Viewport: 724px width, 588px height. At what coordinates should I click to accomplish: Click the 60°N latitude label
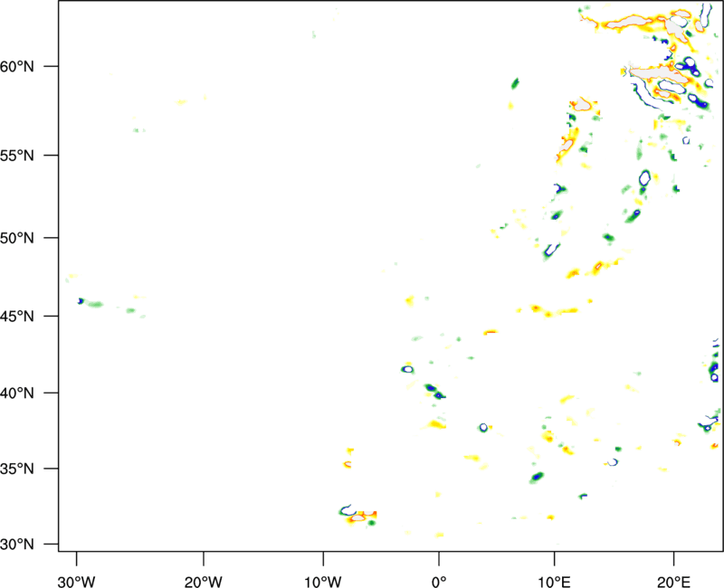(x=17, y=67)
